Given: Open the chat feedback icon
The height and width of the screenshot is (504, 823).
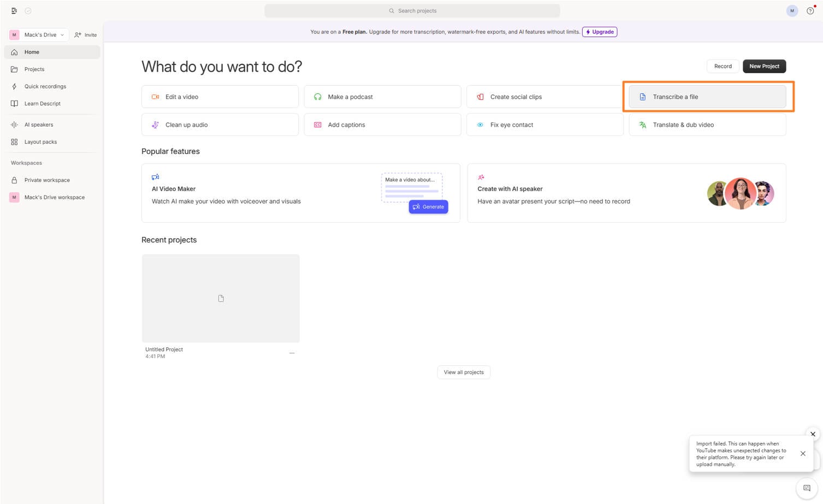Looking at the screenshot, I should click(x=807, y=488).
